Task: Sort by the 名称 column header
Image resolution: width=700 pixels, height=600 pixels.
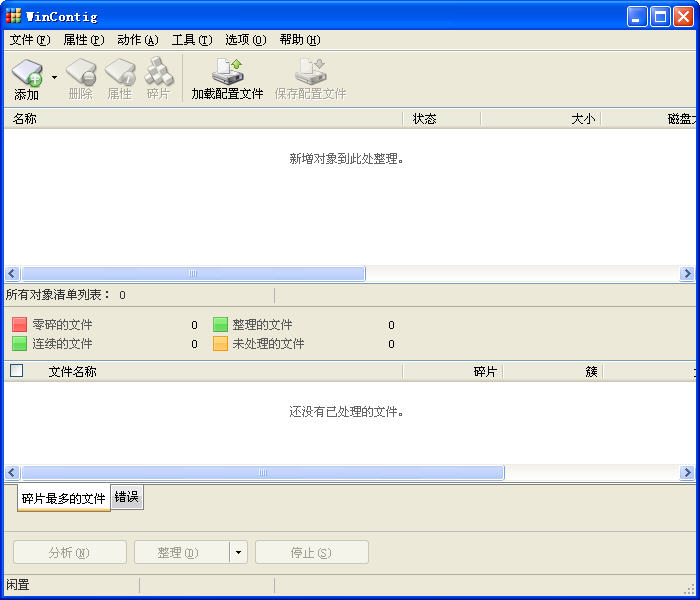Action: tap(203, 119)
